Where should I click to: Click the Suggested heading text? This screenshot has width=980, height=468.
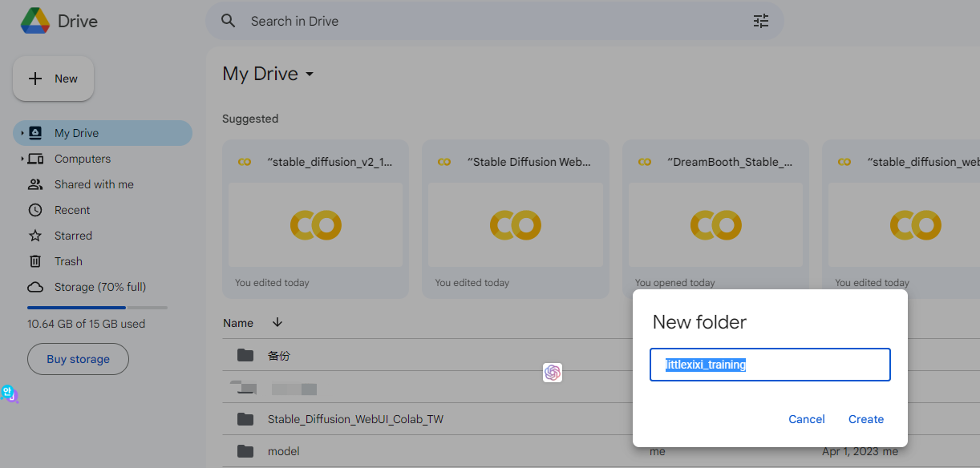(250, 119)
